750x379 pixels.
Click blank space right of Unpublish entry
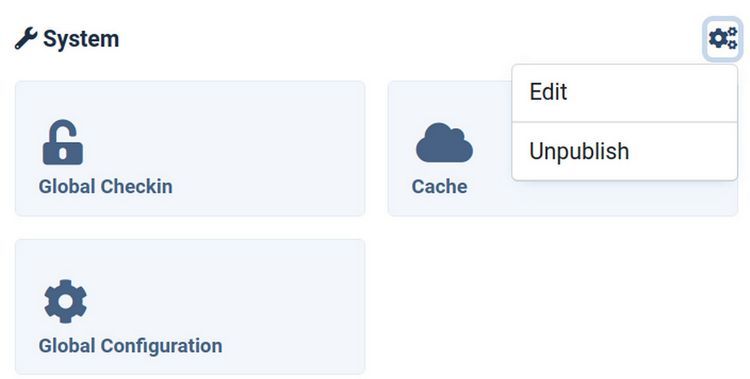point(684,151)
